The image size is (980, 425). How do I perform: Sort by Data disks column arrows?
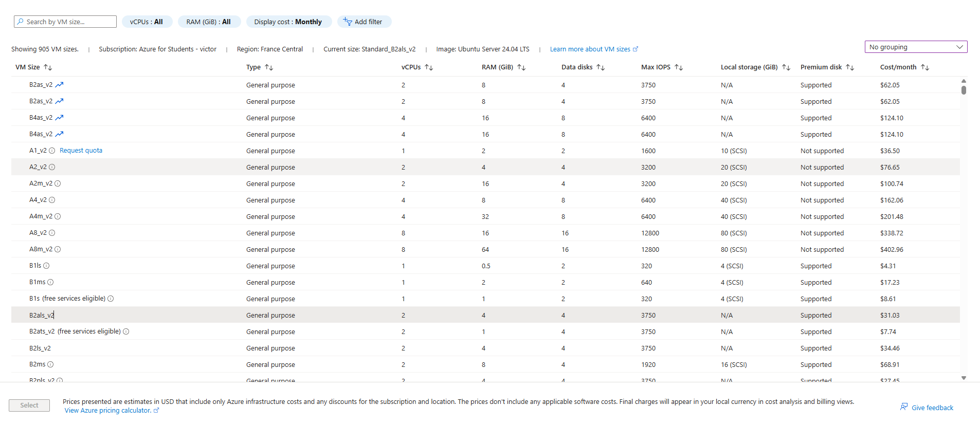(x=601, y=67)
